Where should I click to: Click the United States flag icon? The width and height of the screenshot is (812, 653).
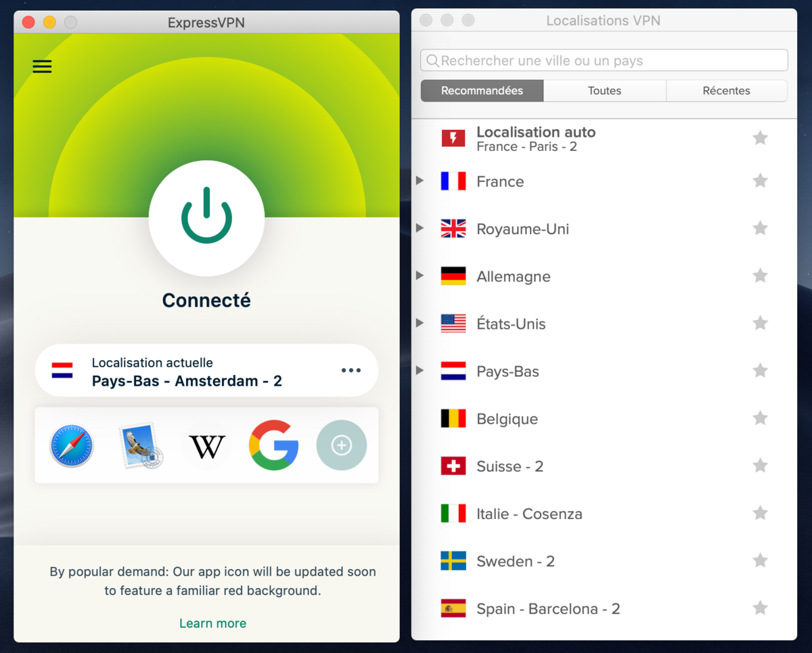453,323
